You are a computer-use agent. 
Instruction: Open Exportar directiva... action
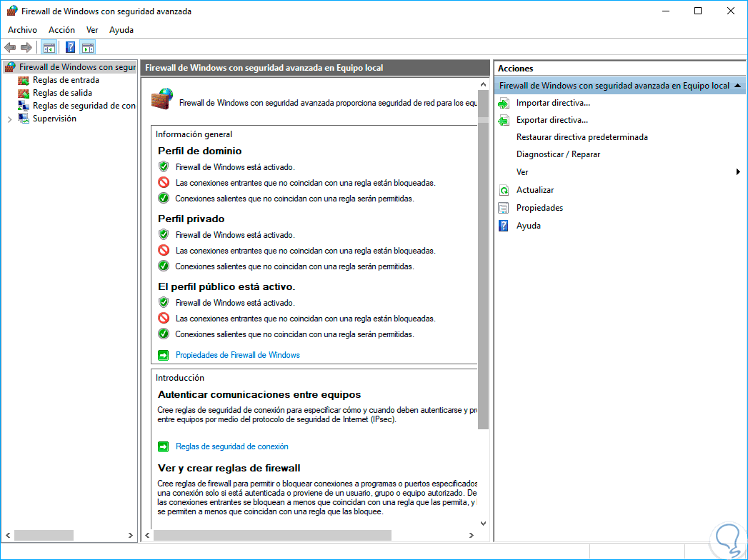point(552,120)
